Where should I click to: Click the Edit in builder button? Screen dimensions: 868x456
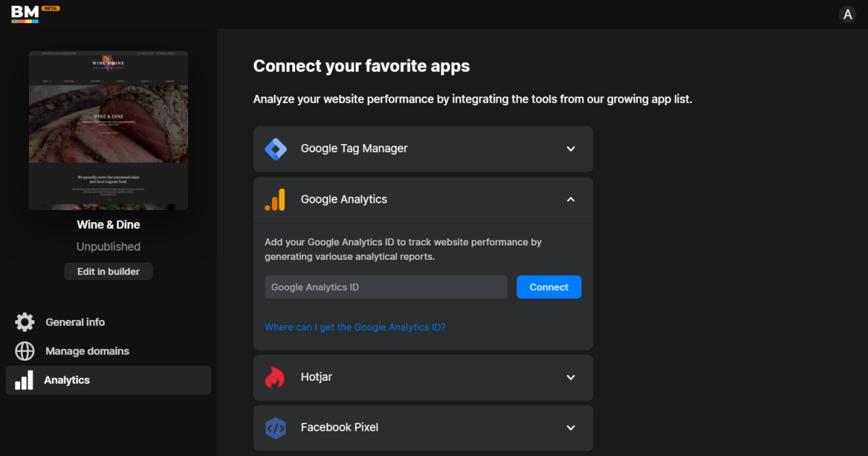108,271
